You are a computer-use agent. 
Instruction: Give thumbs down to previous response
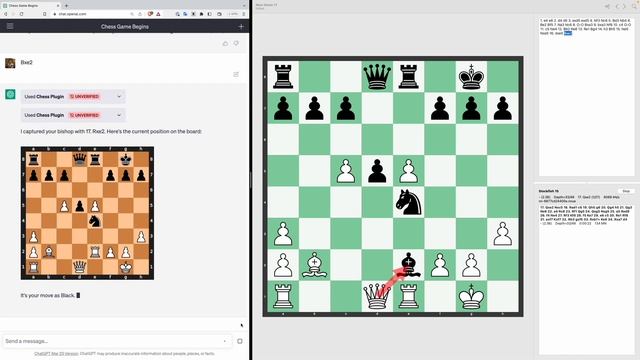(236, 43)
